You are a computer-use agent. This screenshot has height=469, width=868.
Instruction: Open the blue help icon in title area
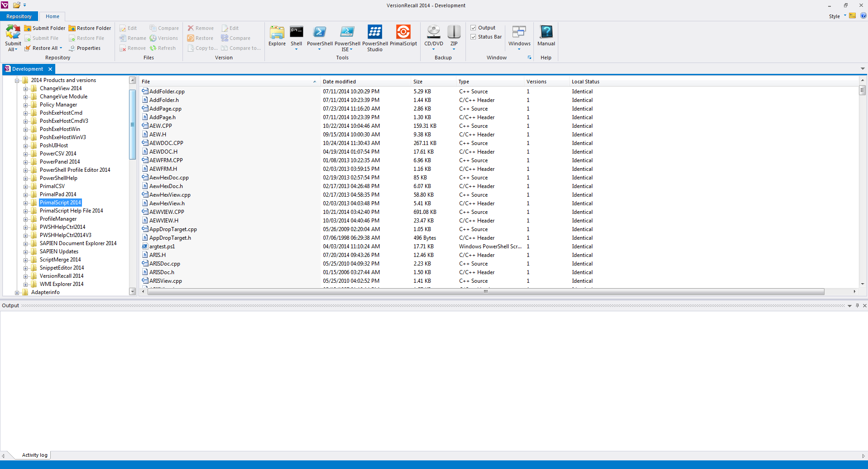coord(863,16)
